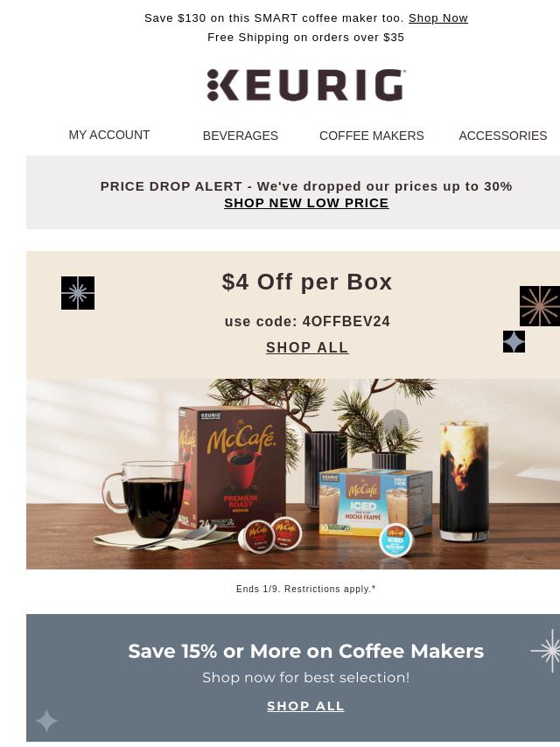Click the white starburst on coffee makers banner
Screen dimensions: 560x747
click(546, 650)
